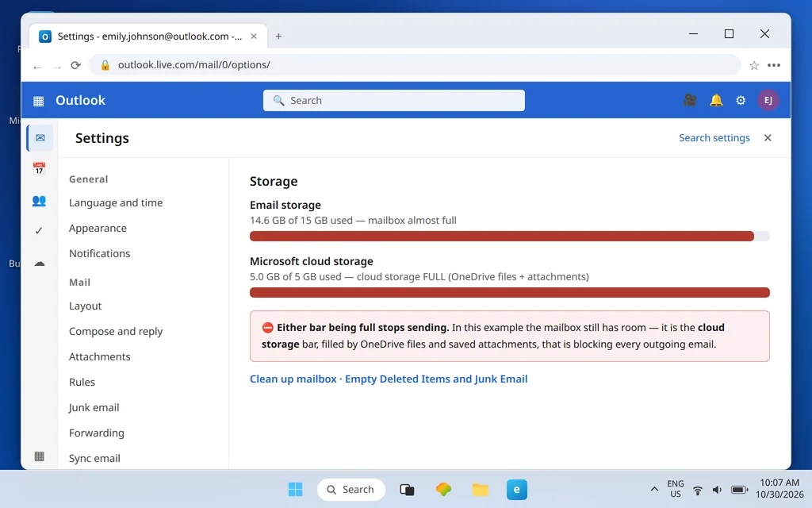The height and width of the screenshot is (508, 812).
Task: Open the OneDrive cloud icon in sidebar
Action: click(40, 264)
